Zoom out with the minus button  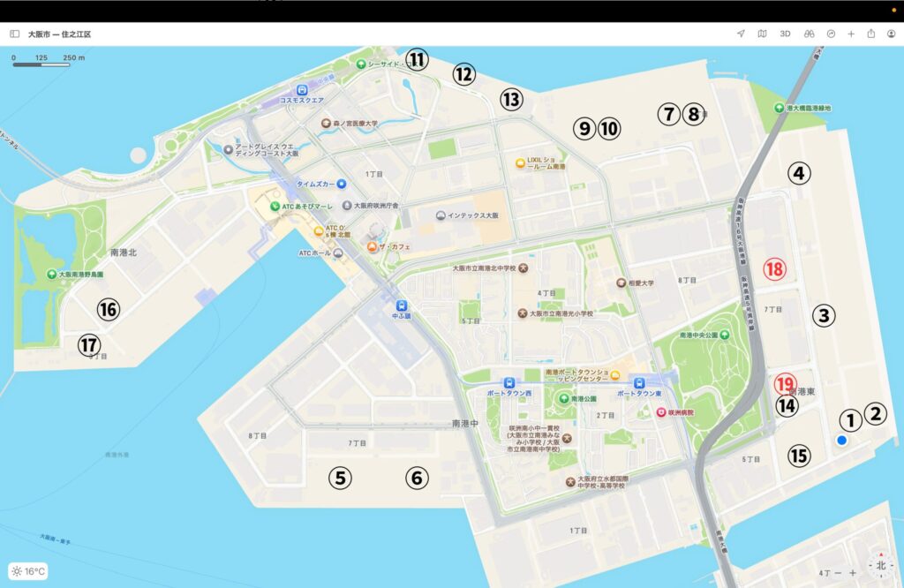tap(838, 573)
